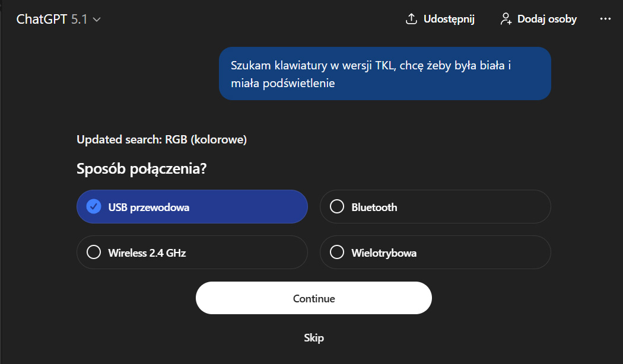Click the chevron arrow next to ChatGPT 5.1

point(97,20)
